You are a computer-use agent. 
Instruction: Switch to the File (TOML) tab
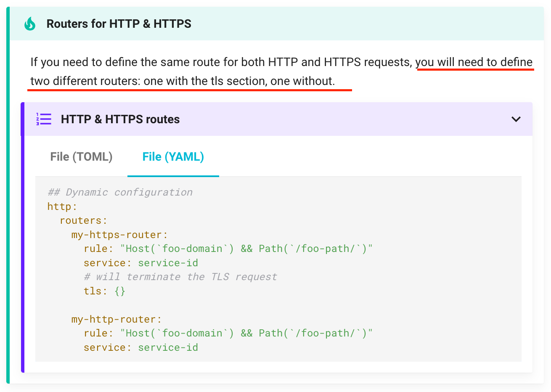click(x=81, y=157)
